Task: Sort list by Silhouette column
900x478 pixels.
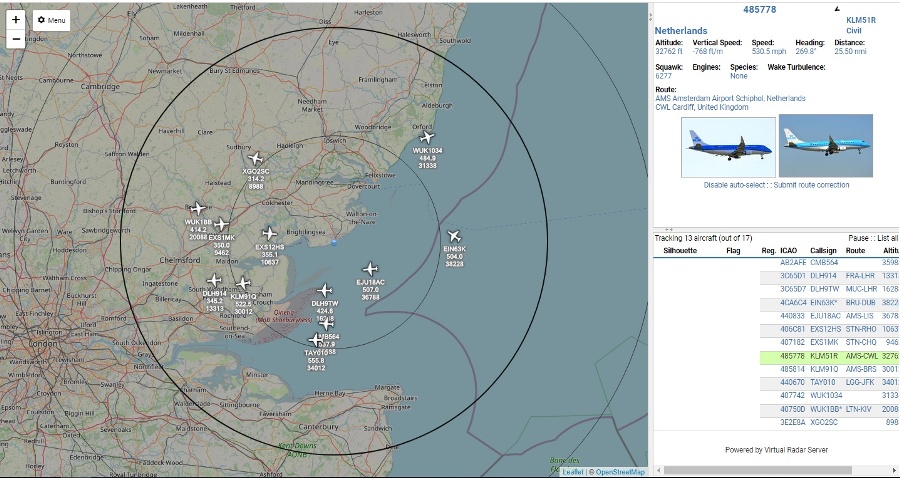Action: click(x=680, y=251)
